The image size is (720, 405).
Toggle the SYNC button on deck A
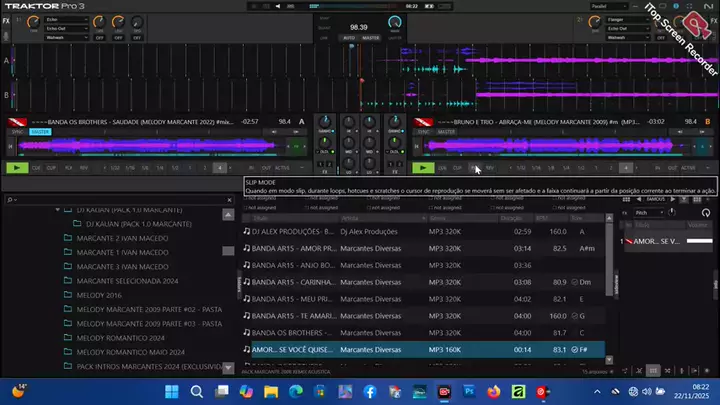click(x=17, y=131)
